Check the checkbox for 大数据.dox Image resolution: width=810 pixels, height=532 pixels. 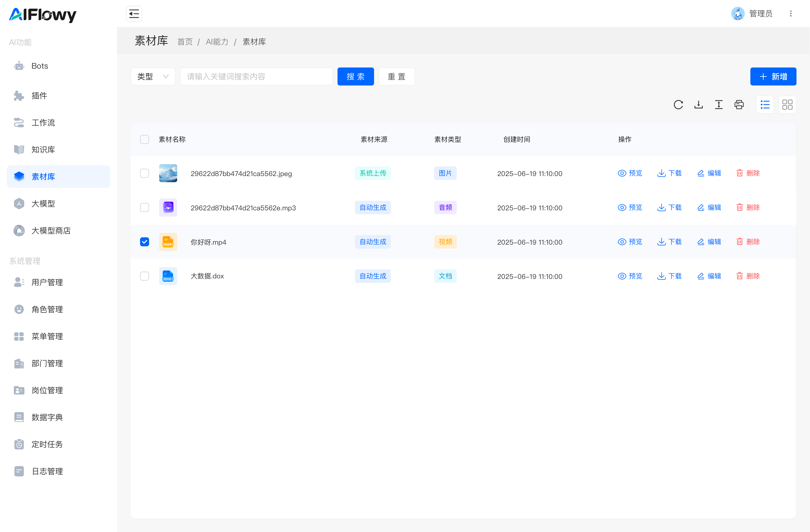(144, 276)
